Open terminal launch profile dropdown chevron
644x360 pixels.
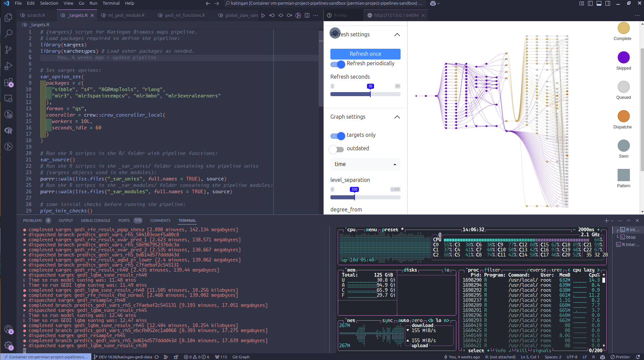point(612,221)
